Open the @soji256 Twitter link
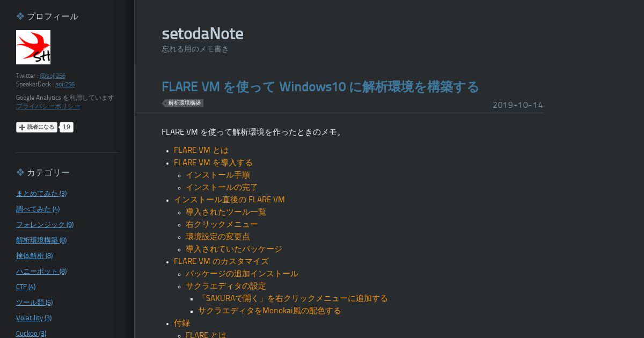This screenshot has height=338, width=644. pyautogui.click(x=53, y=76)
